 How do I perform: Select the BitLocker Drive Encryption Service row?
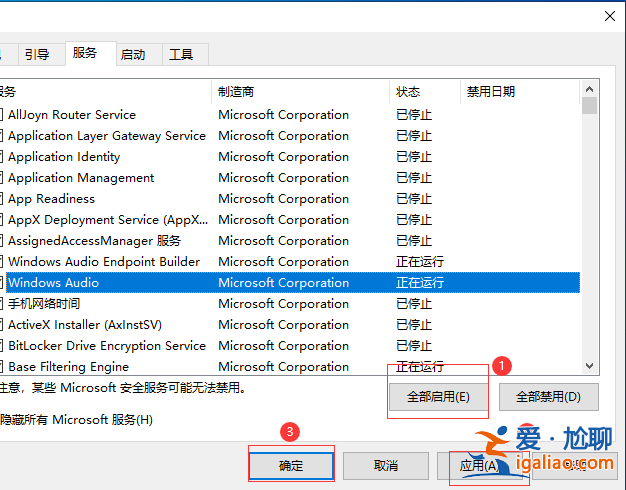[x=290, y=345]
